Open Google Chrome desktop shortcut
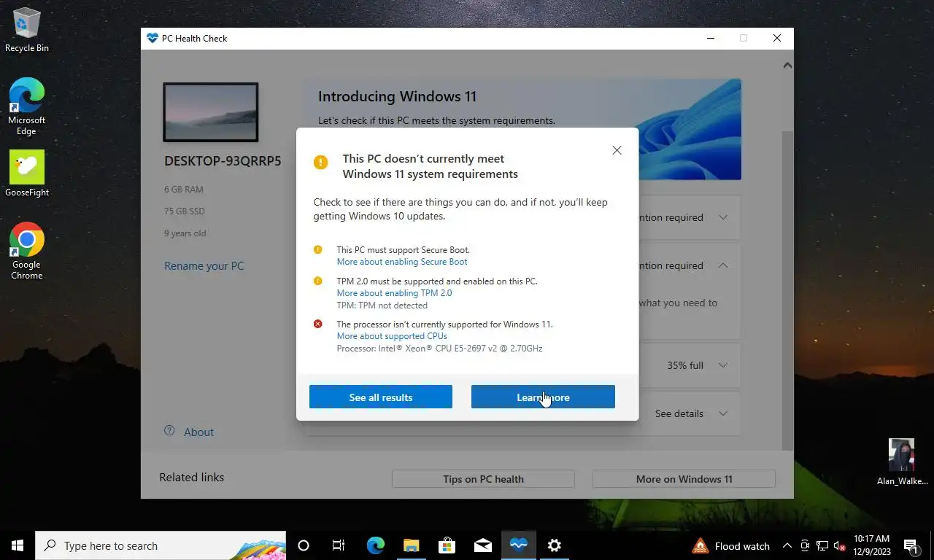The height and width of the screenshot is (560, 934). 27,251
